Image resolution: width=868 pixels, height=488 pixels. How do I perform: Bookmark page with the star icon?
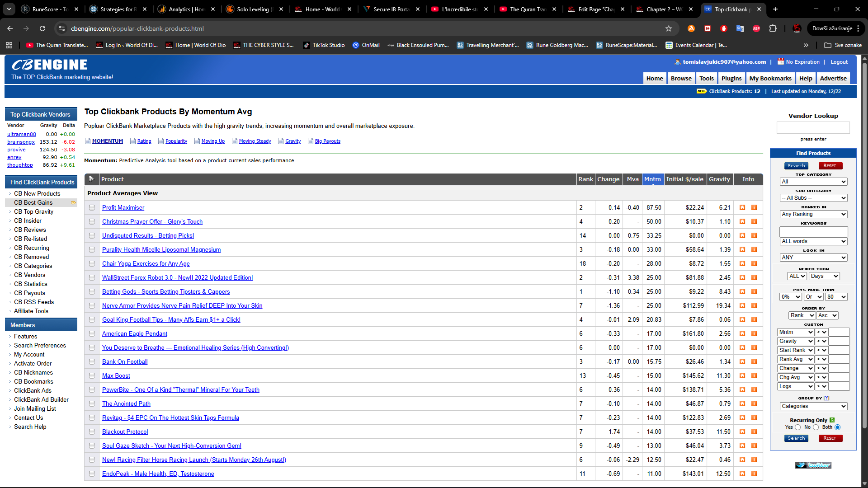tap(669, 28)
